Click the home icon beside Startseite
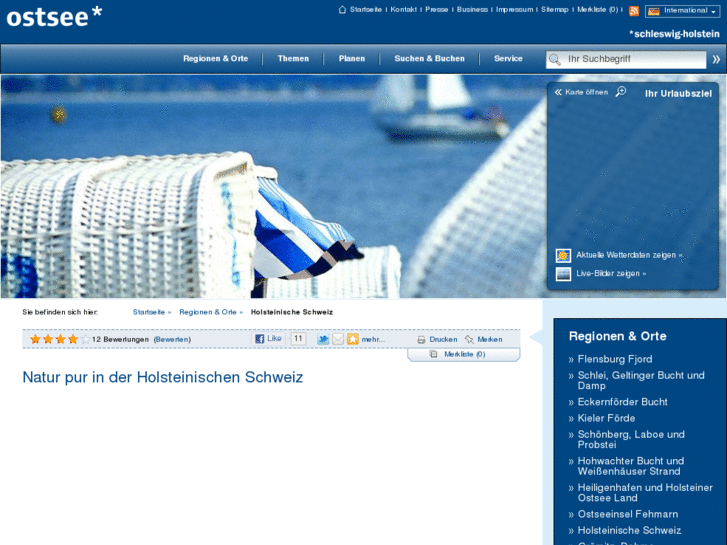727x545 pixels. pos(342,9)
